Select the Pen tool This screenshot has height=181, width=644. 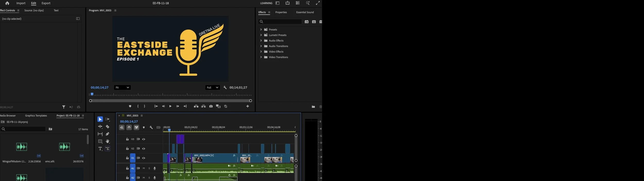[107, 134]
